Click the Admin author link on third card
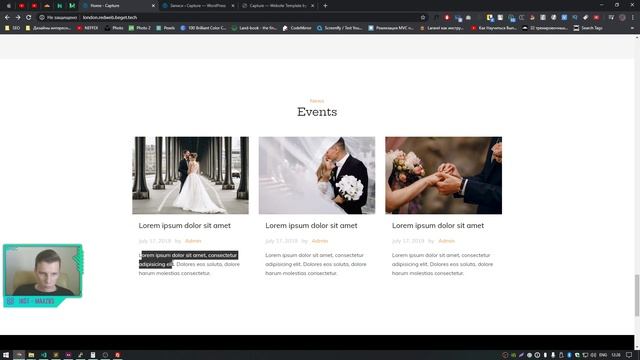This screenshot has width=640, height=360. point(446,241)
